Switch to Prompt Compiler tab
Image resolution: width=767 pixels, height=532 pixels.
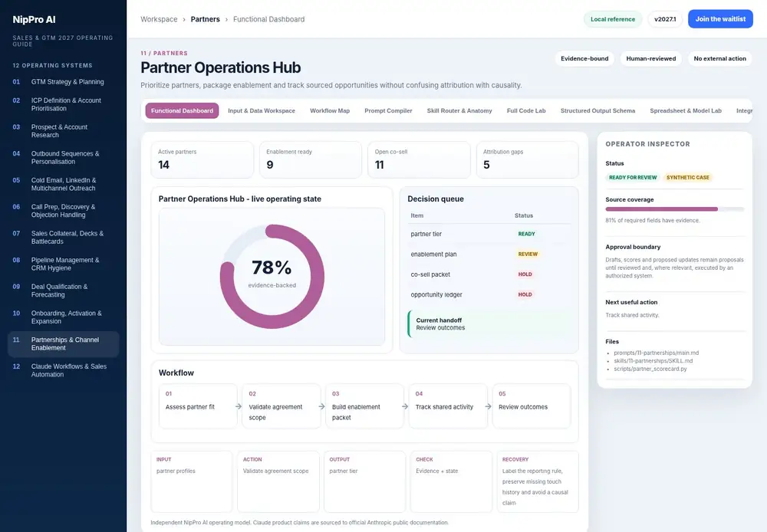pos(388,110)
